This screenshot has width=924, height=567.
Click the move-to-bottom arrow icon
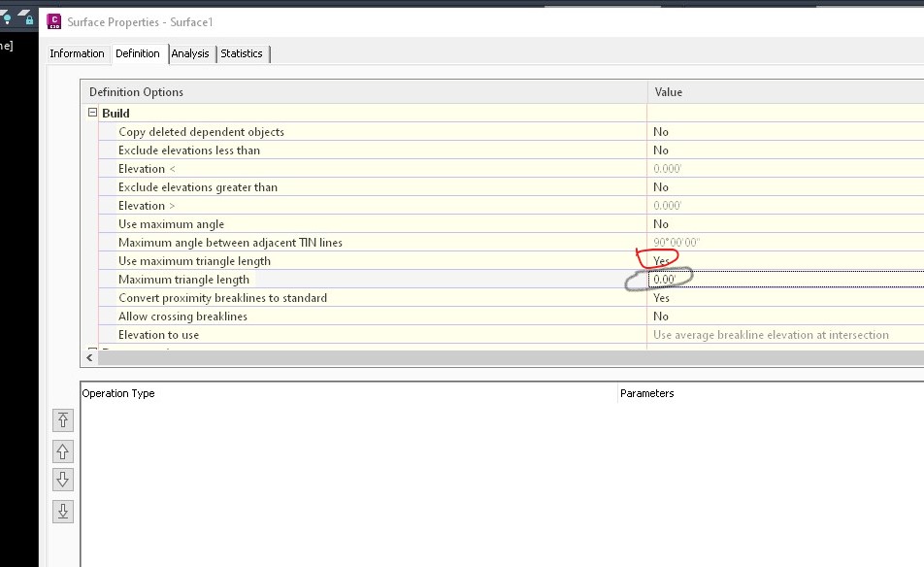pyautogui.click(x=62, y=511)
